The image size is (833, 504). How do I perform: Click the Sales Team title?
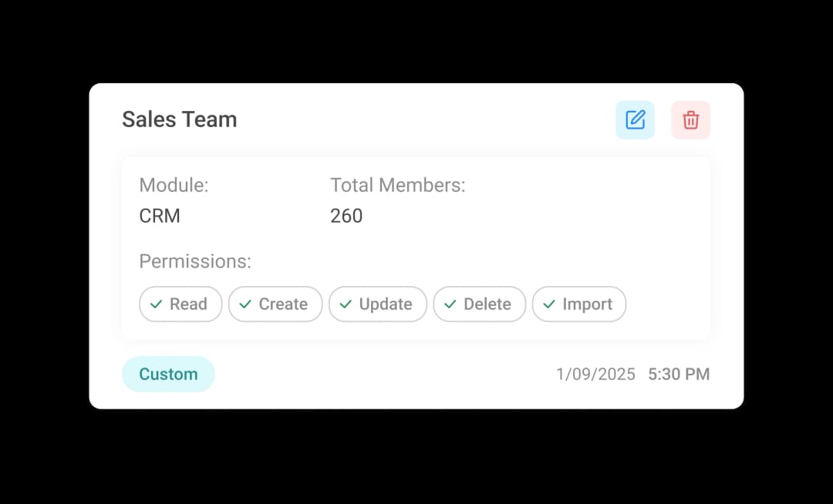[179, 119]
